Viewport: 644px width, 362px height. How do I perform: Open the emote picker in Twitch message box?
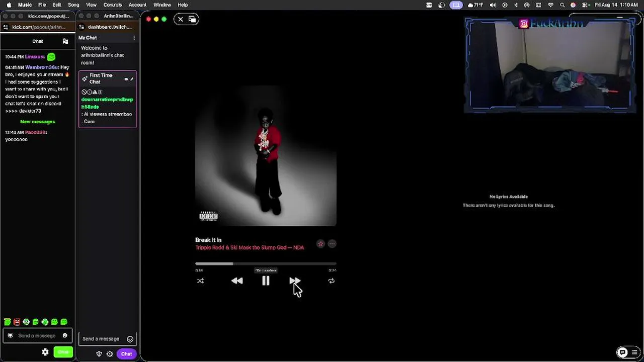coord(130,339)
